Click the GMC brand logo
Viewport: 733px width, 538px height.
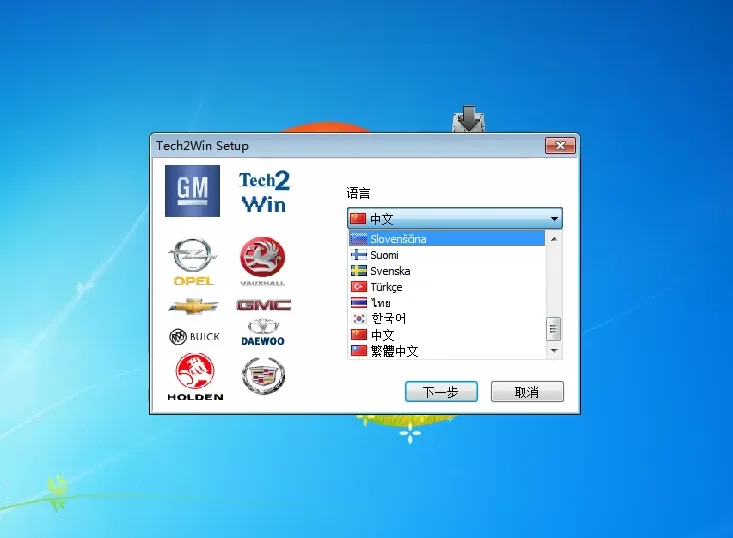click(264, 305)
